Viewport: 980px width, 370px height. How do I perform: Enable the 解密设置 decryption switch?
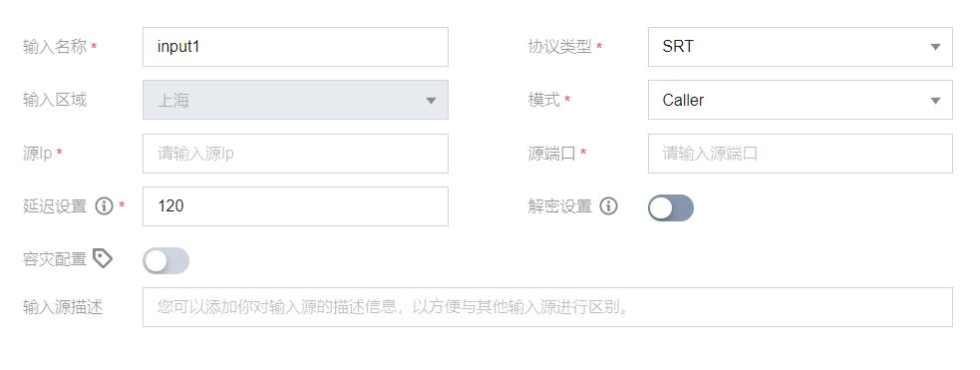pyautogui.click(x=671, y=207)
